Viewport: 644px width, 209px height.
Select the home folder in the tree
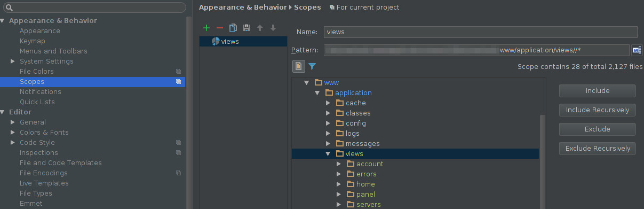[365, 184]
